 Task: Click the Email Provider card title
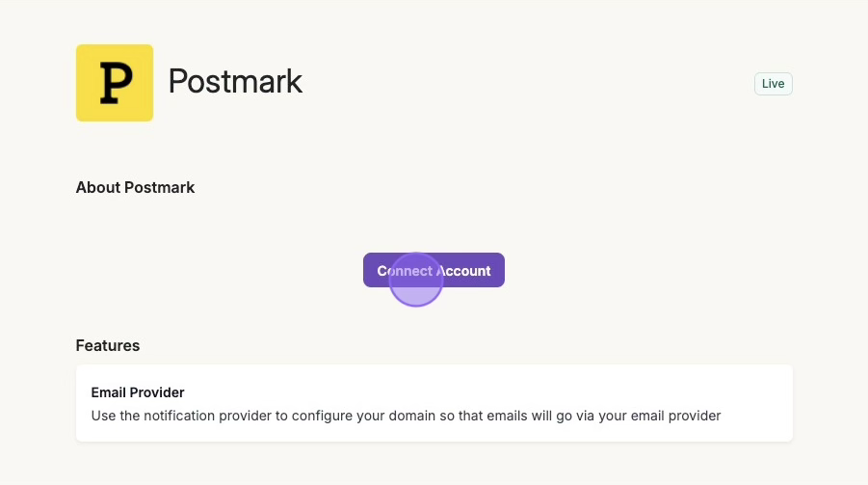(138, 392)
